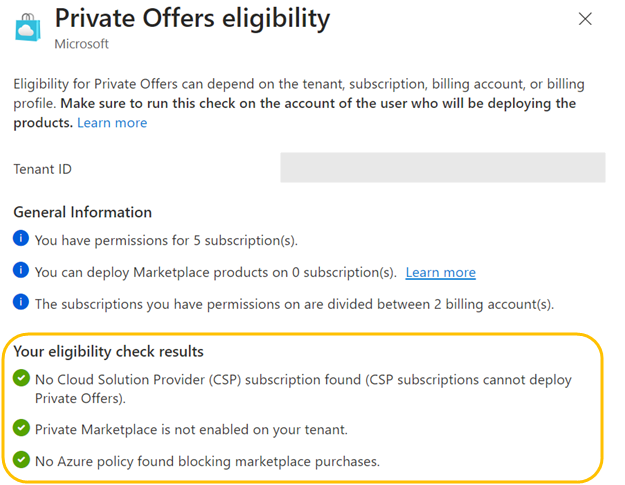The width and height of the screenshot is (625, 485).
Task: Click the Your eligibility check results heading
Action: [x=108, y=351]
